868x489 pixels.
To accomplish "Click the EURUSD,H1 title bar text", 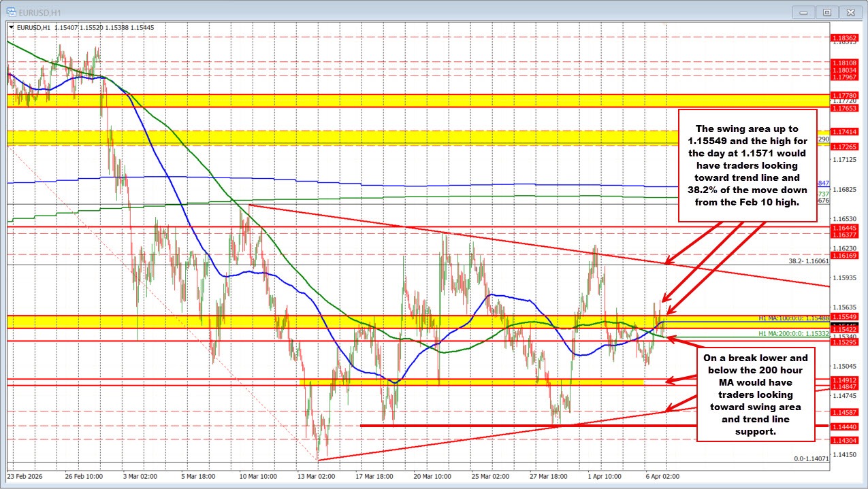I will 41,12.
